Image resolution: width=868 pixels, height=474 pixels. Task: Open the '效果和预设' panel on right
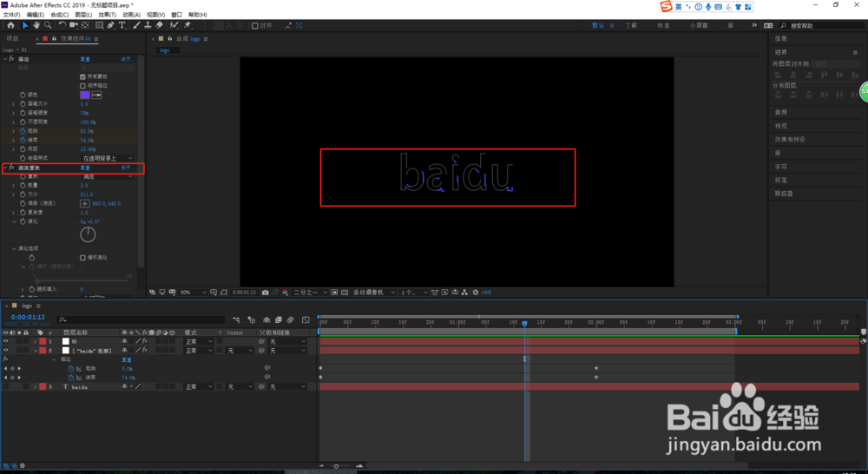click(x=789, y=140)
